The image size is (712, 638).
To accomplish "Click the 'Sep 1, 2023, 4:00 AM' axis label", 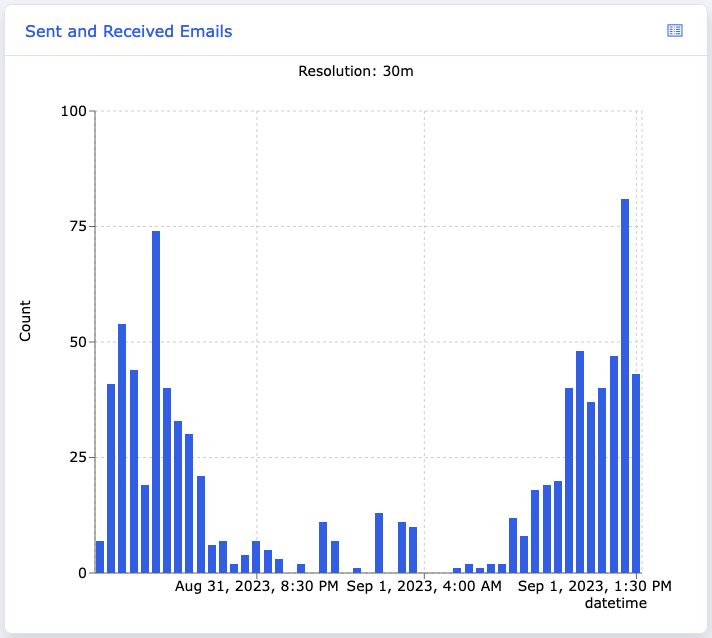I will [x=424, y=587].
